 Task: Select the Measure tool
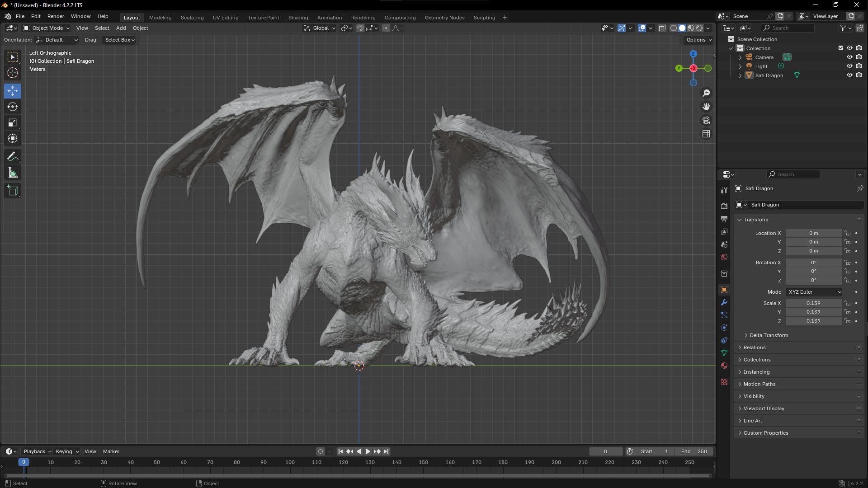(13, 173)
